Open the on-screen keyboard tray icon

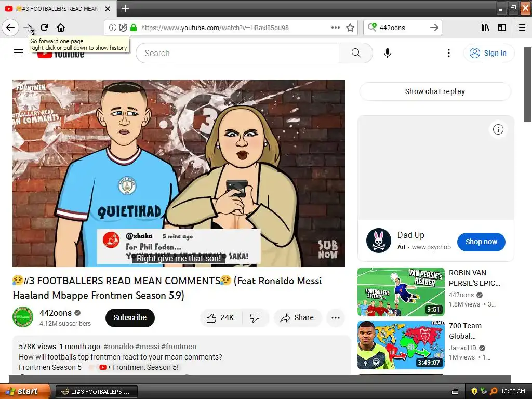tap(455, 392)
